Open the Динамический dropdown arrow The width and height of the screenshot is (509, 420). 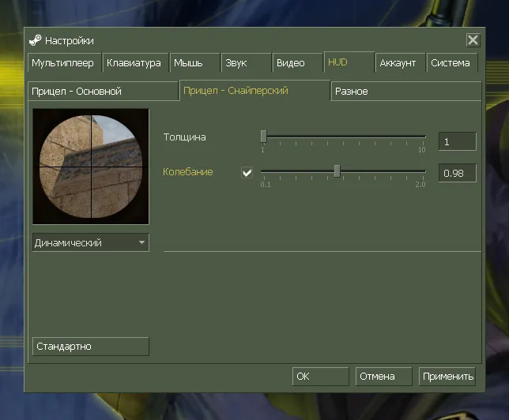[141, 242]
